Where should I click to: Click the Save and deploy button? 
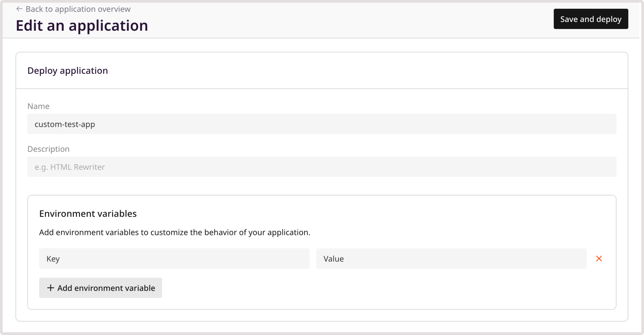click(591, 19)
